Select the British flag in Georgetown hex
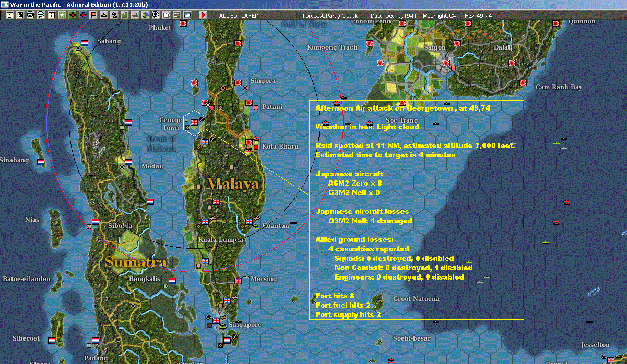The height and width of the screenshot is (364, 627). pos(194,122)
